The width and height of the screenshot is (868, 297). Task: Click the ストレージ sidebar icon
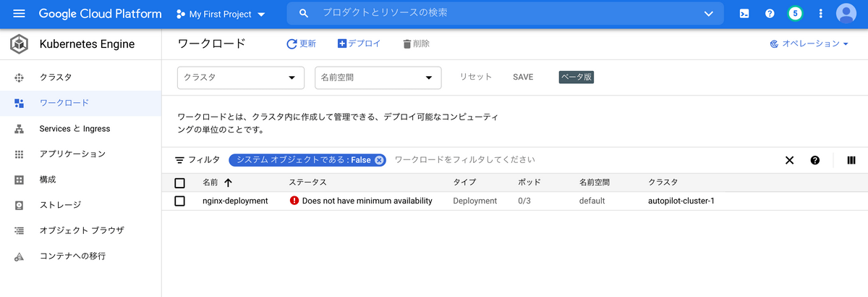pos(20,205)
